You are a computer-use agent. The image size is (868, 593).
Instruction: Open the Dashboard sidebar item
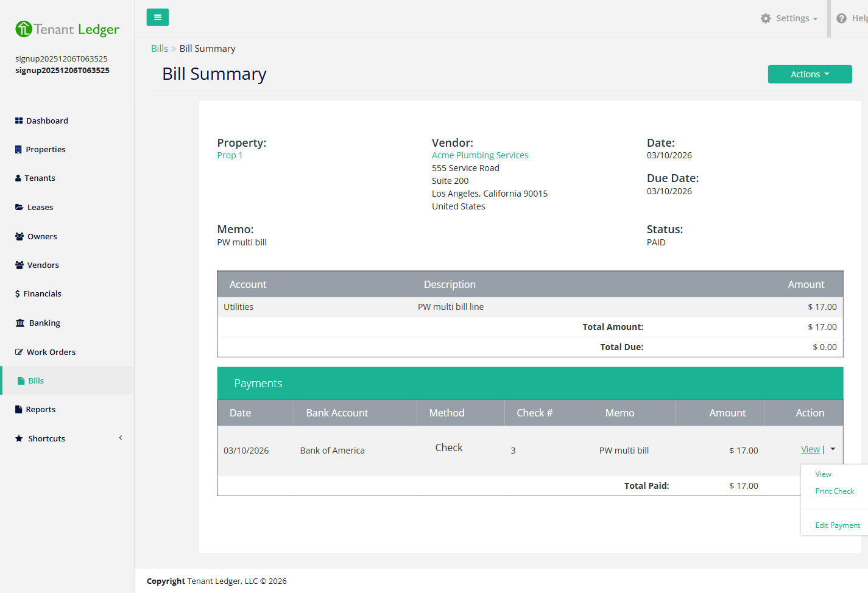(x=67, y=121)
